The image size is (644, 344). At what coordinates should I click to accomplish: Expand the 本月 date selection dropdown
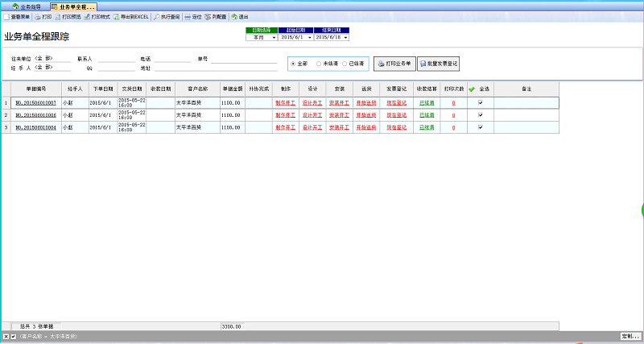click(274, 37)
